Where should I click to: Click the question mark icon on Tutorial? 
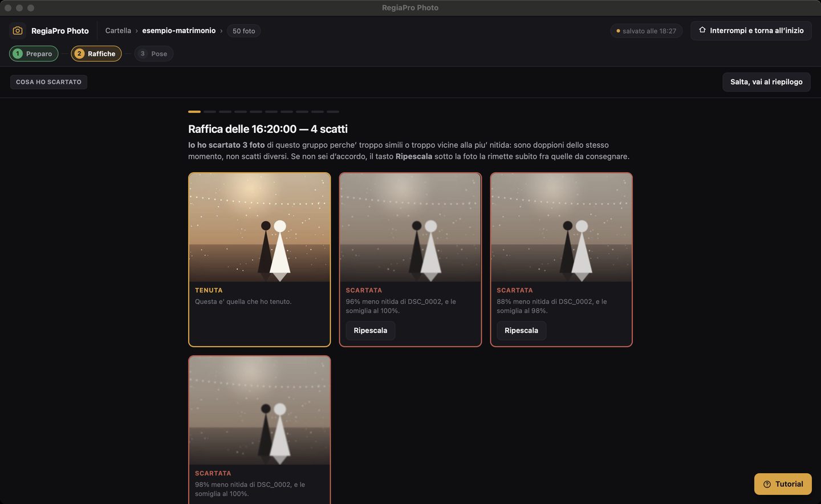767,484
